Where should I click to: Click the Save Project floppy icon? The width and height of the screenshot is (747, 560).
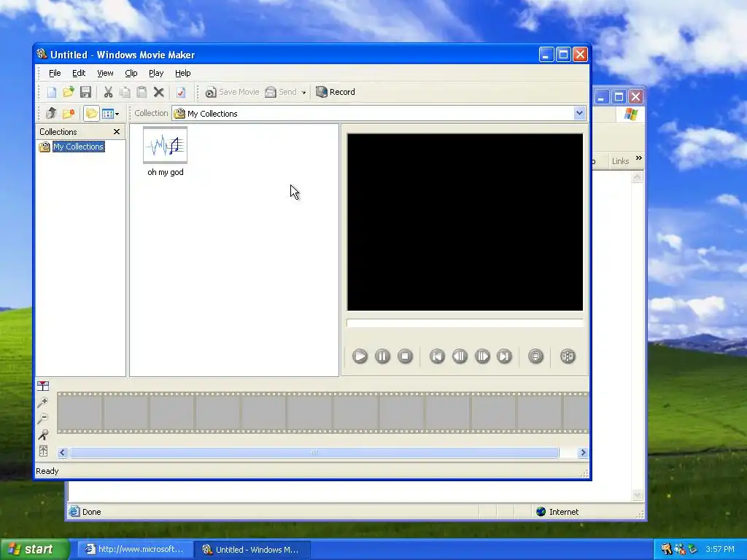click(86, 93)
